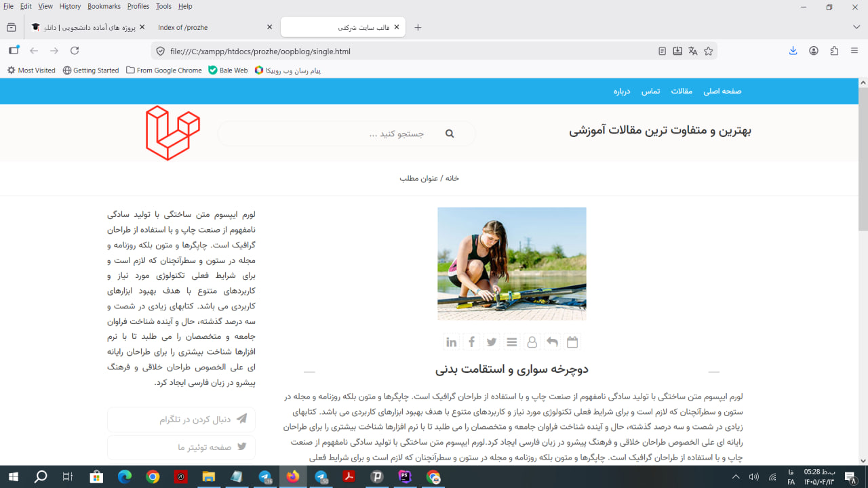Image resolution: width=868 pixels, height=488 pixels.
Task: Open the Windows Start menu
Action: click(x=13, y=477)
